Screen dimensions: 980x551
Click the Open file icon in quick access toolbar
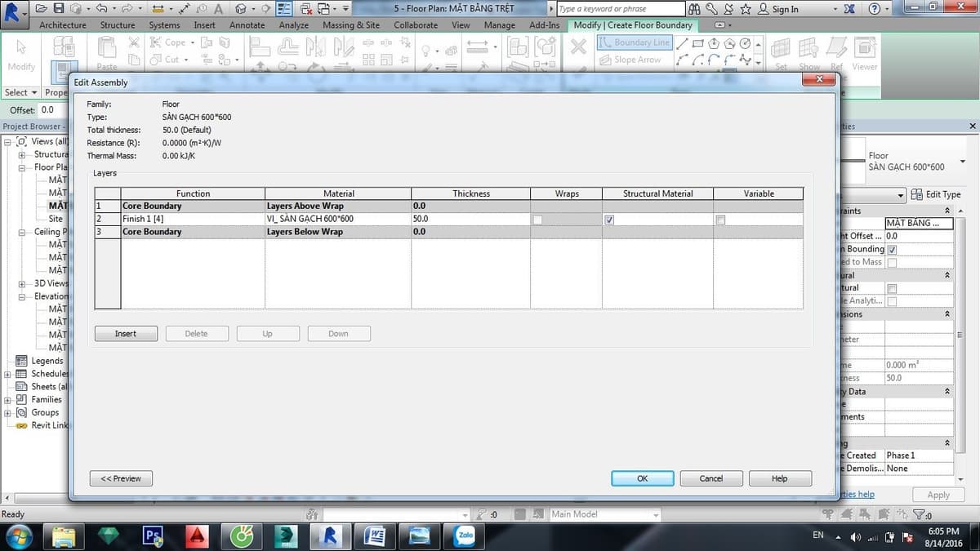coord(43,9)
